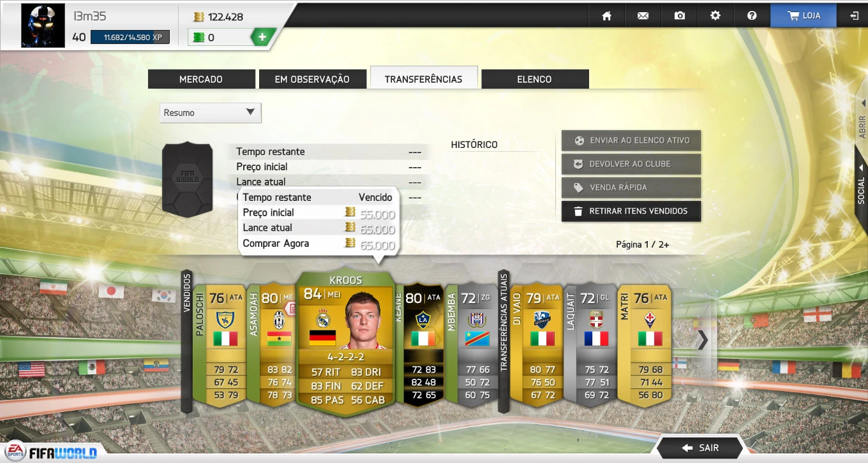This screenshot has height=463, width=868.
Task: Click the camera screenshot icon
Action: tap(680, 16)
